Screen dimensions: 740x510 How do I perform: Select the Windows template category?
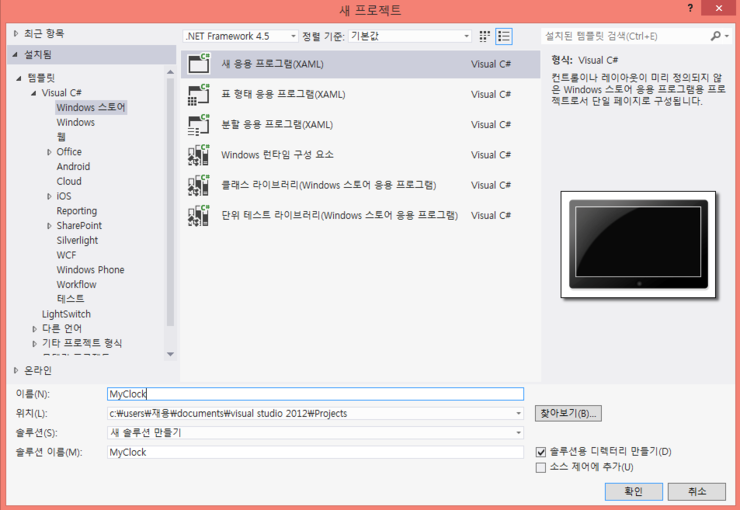click(76, 122)
